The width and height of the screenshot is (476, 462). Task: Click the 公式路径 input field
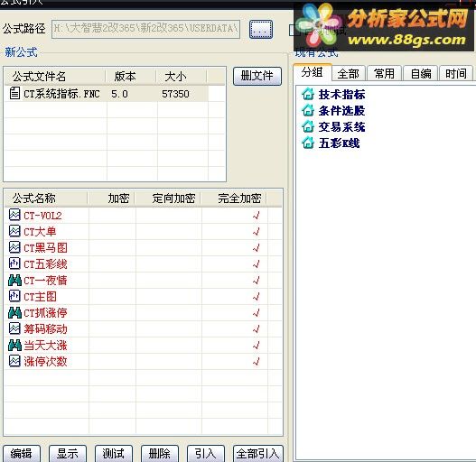[145, 29]
